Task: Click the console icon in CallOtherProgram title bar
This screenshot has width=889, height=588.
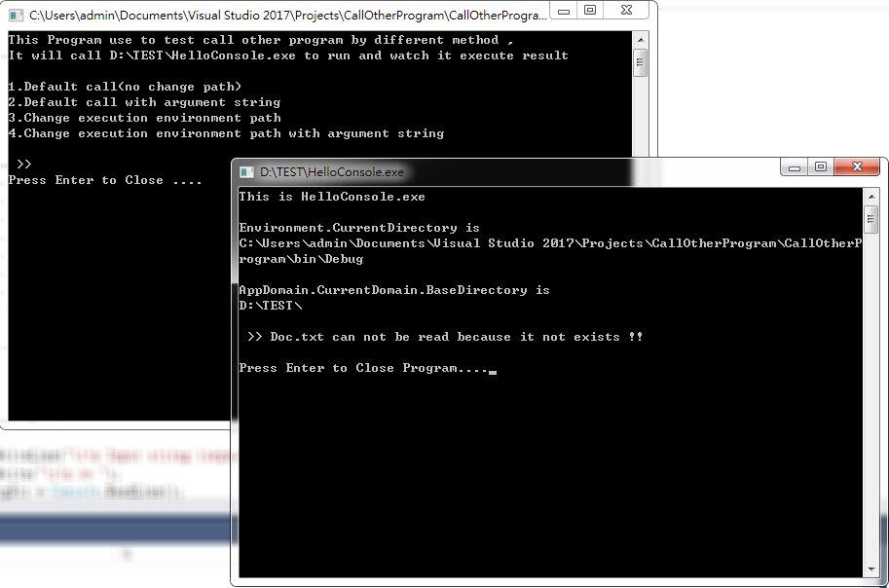Action: click(x=14, y=15)
